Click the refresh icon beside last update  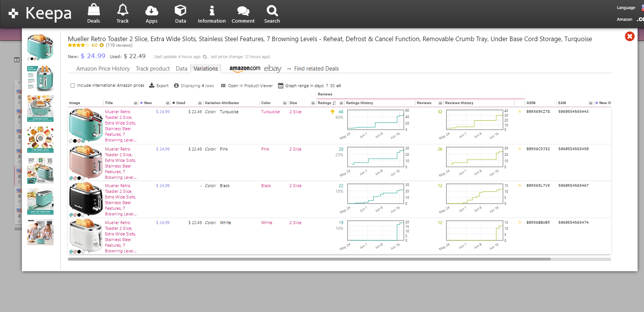205,57
